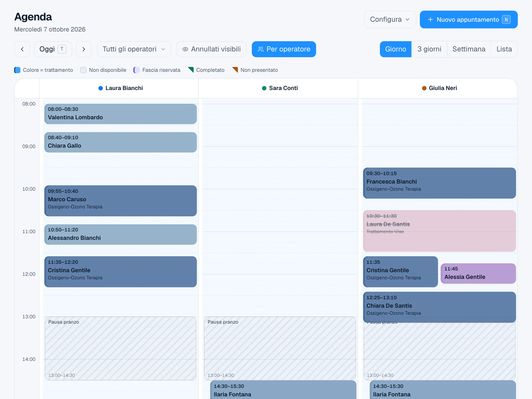Open Chiara De Santis 12:25 appointment
This screenshot has height=399, width=532.
click(439, 307)
